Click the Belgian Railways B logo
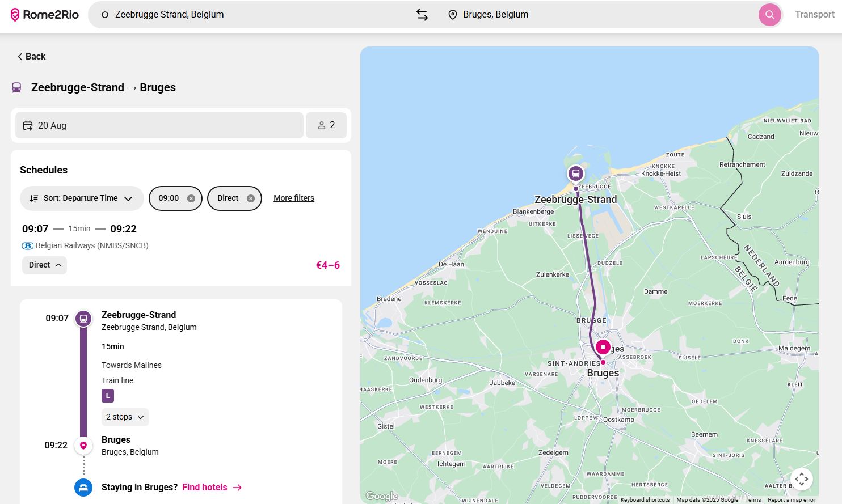This screenshot has width=842, height=504. coord(27,245)
